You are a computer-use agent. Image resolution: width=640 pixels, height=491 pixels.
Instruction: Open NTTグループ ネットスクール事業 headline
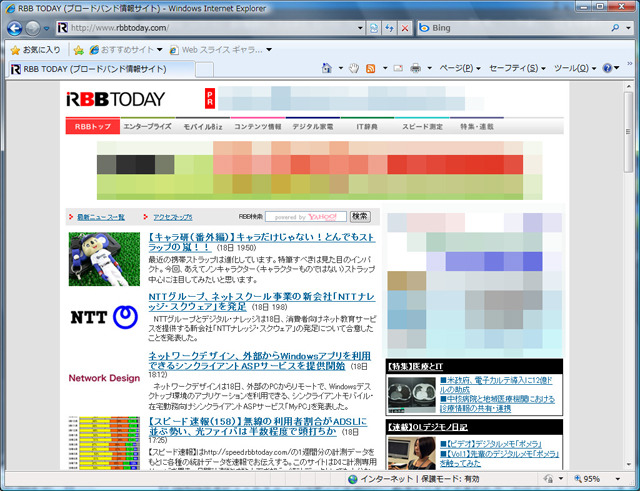[x=261, y=302]
